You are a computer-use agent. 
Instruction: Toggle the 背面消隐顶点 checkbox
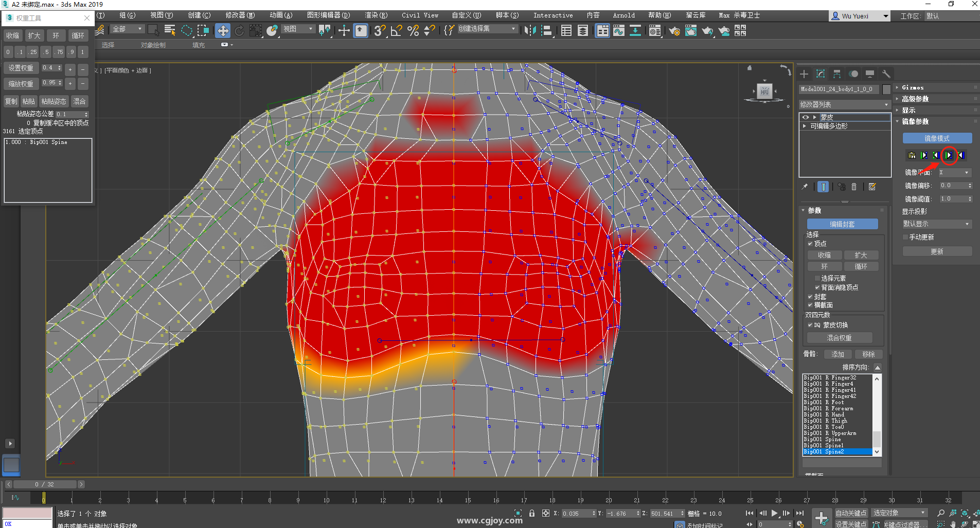click(x=817, y=287)
